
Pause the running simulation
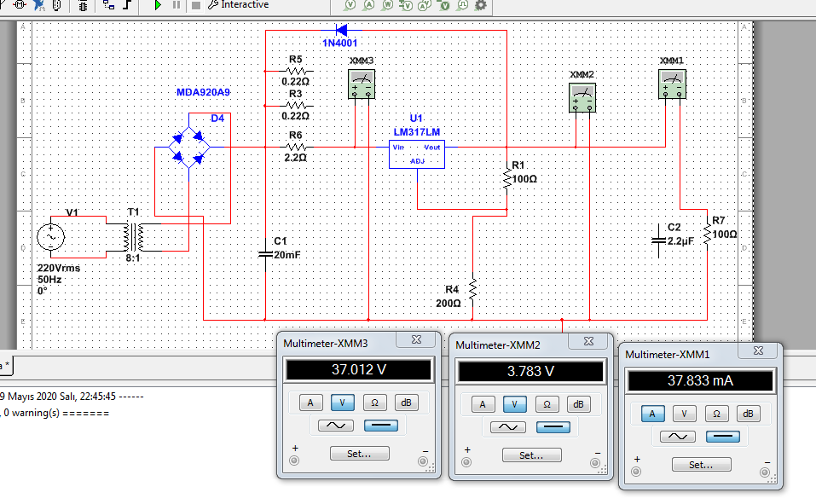click(177, 5)
